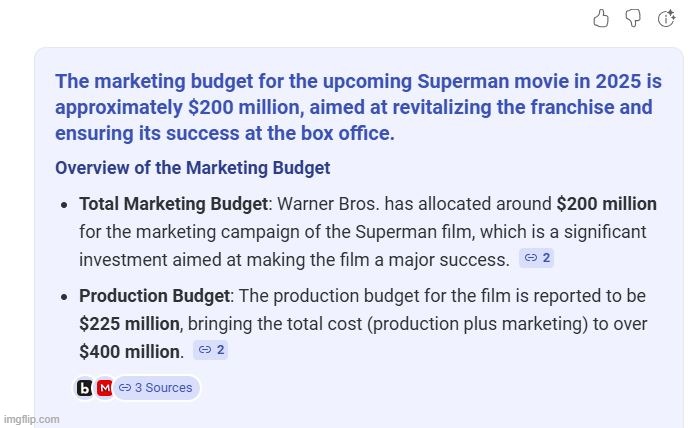Click the red 'M' source icon

[104, 388]
